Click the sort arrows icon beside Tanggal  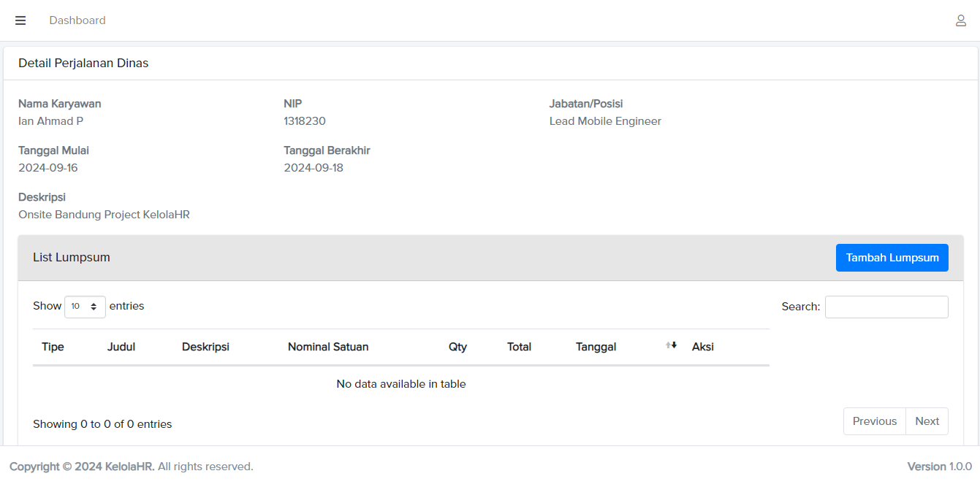click(x=671, y=345)
